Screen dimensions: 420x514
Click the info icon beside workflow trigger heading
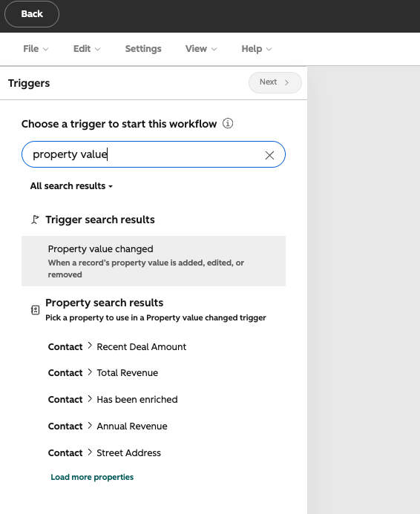(228, 124)
